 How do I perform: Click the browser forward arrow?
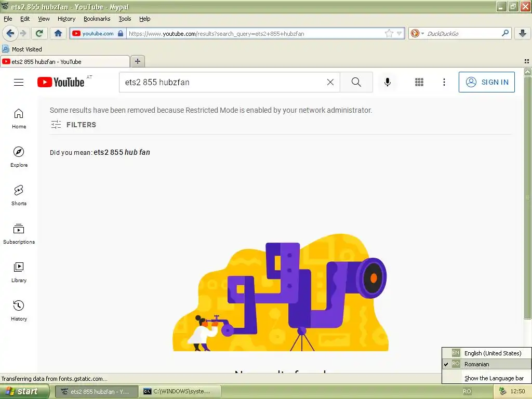(x=23, y=33)
